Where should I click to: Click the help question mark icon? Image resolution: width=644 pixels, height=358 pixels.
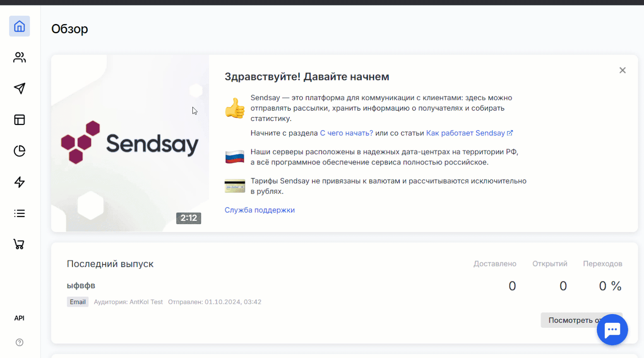(19, 342)
